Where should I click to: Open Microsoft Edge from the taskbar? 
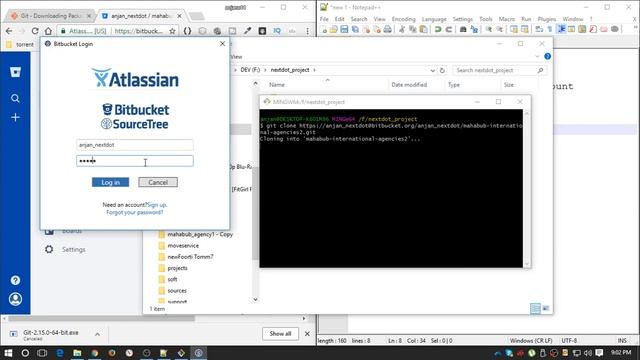[60, 353]
